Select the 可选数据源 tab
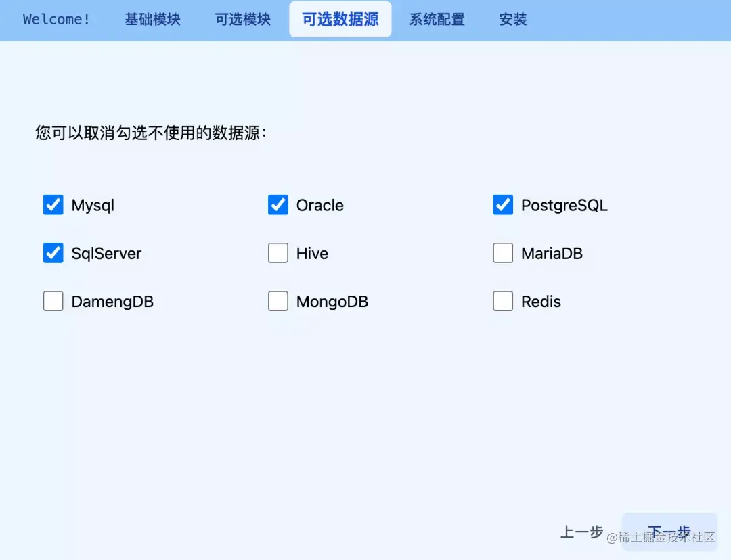The image size is (731, 560). [x=340, y=19]
